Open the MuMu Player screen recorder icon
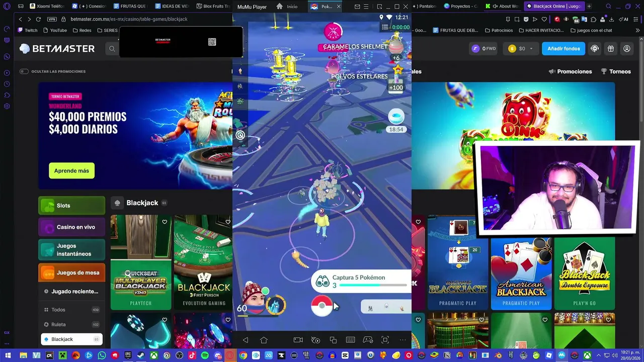The width and height of the screenshot is (644, 362). tap(298, 340)
